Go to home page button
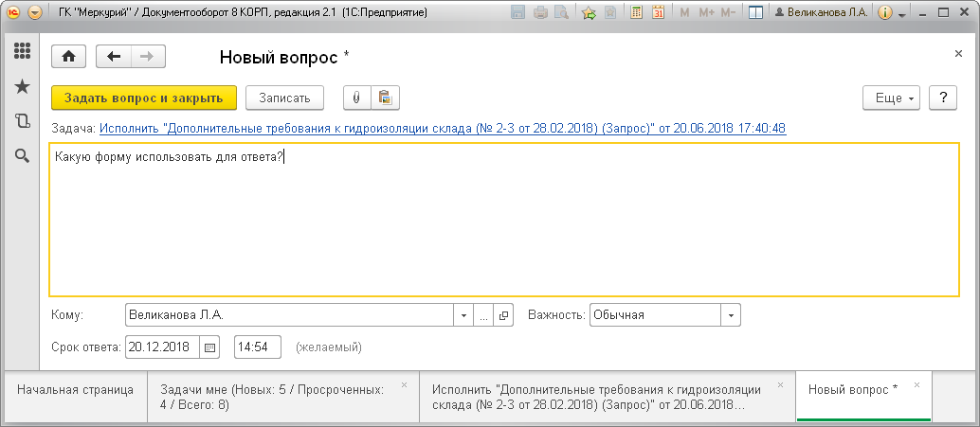 pos(68,57)
